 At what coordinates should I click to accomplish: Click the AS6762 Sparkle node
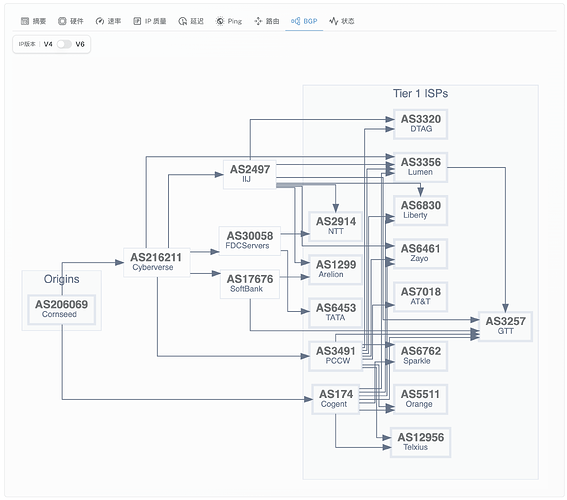421,356
